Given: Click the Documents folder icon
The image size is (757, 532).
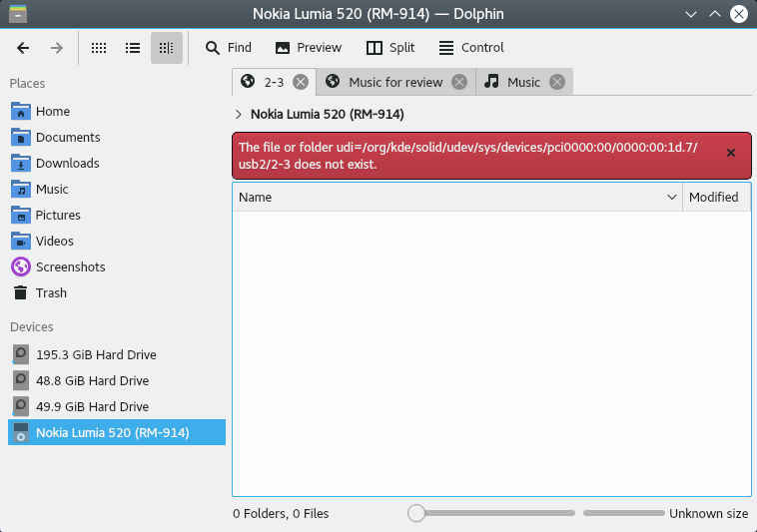Looking at the screenshot, I should 21,138.
